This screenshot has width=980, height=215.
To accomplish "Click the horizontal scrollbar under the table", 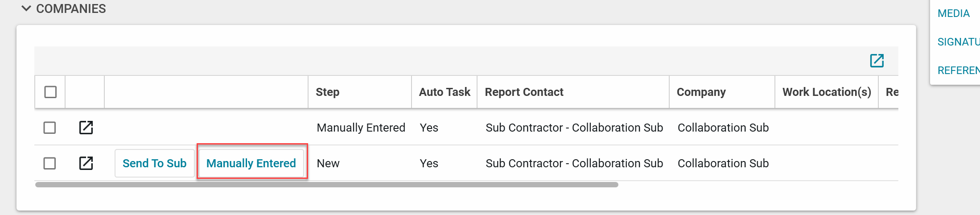I will point(326,185).
